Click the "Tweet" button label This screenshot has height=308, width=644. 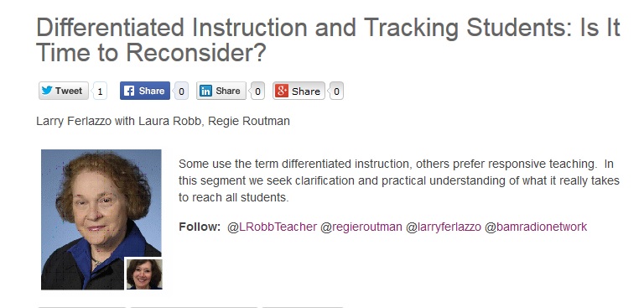tap(69, 91)
